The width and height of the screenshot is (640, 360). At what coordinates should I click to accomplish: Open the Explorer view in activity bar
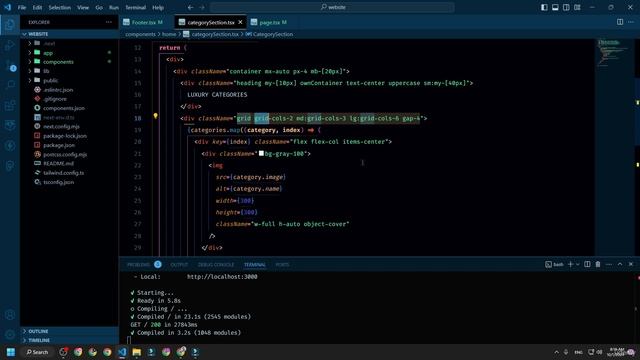pyautogui.click(x=10, y=25)
